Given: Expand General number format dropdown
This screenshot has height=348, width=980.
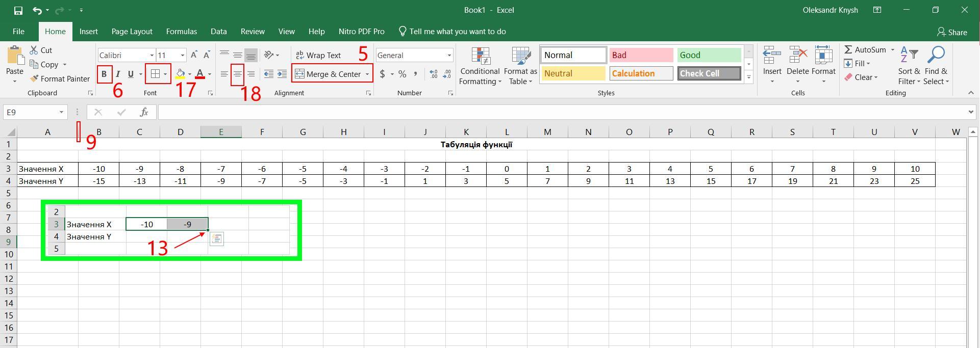Looking at the screenshot, I should tap(449, 55).
